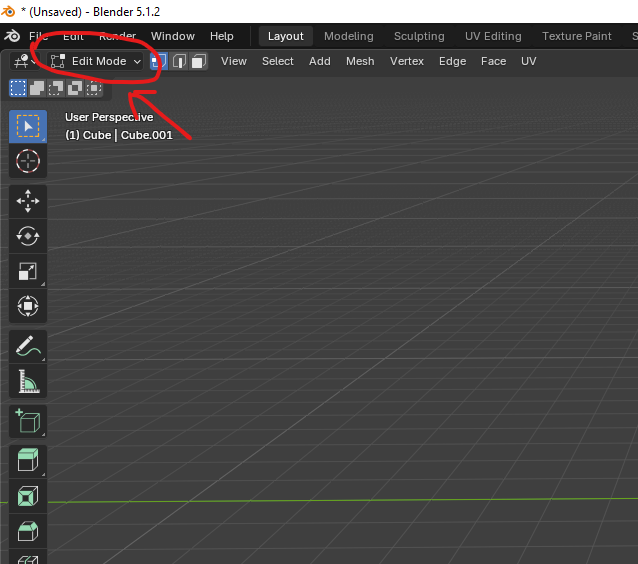Viewport: 638px width, 564px height.
Task: Open the Vertex menu
Action: (406, 61)
